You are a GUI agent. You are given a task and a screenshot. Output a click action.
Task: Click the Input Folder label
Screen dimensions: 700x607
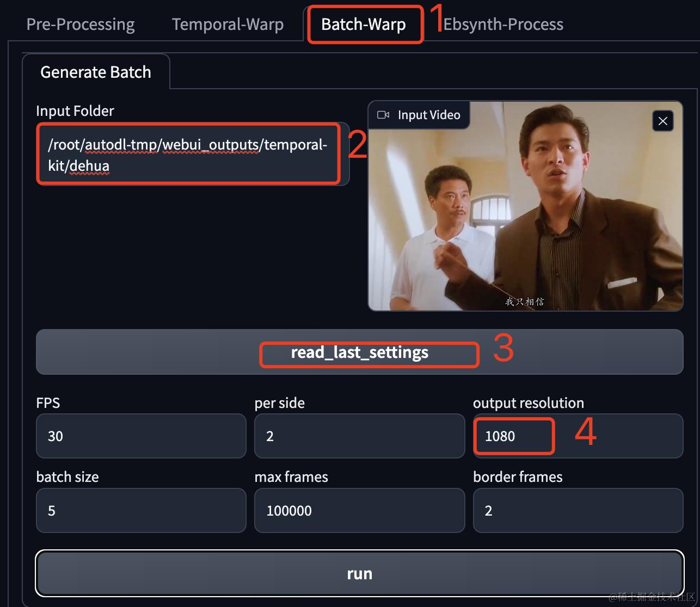click(75, 111)
